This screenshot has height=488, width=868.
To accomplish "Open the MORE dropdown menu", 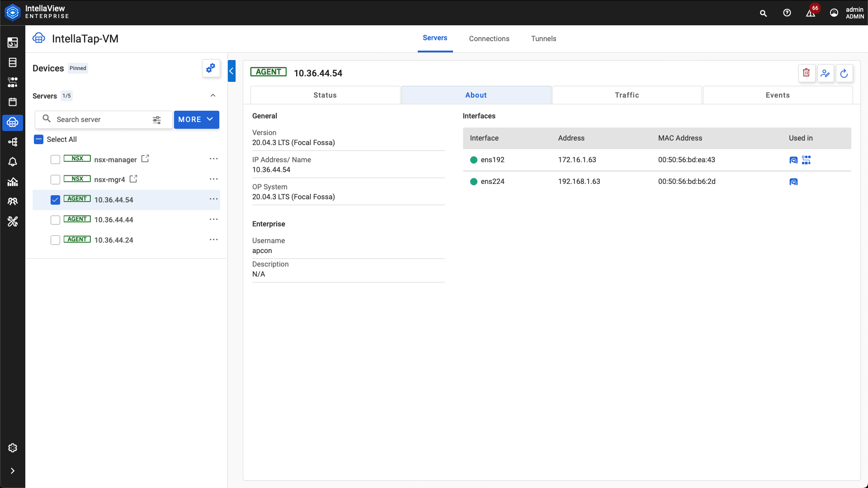I will tap(196, 119).
